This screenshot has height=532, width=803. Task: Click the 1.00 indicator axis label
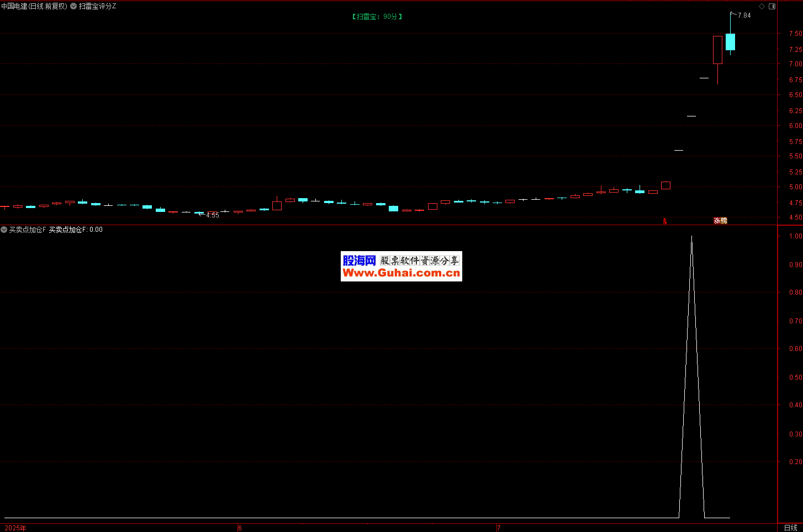coord(795,236)
